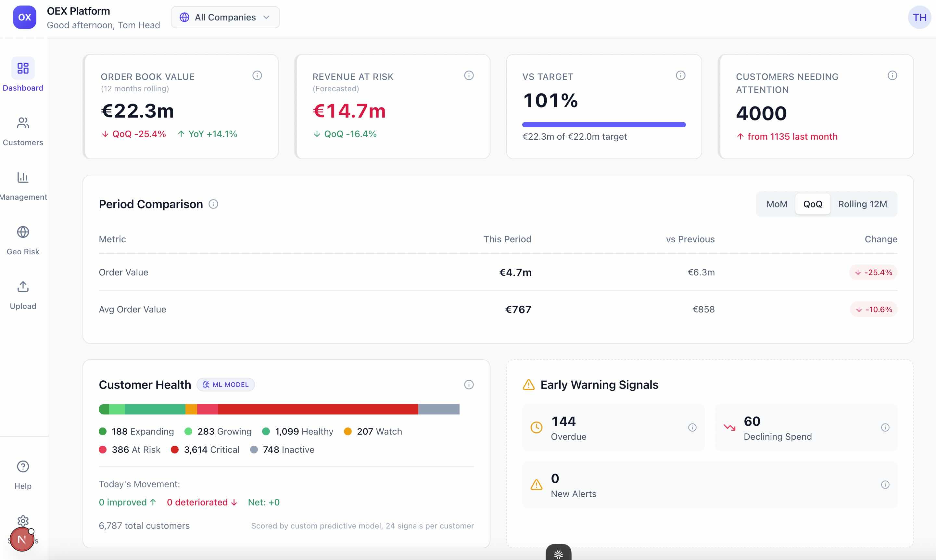Show info for Order Book Value
Viewport: 936px width, 560px height.
[257, 75]
